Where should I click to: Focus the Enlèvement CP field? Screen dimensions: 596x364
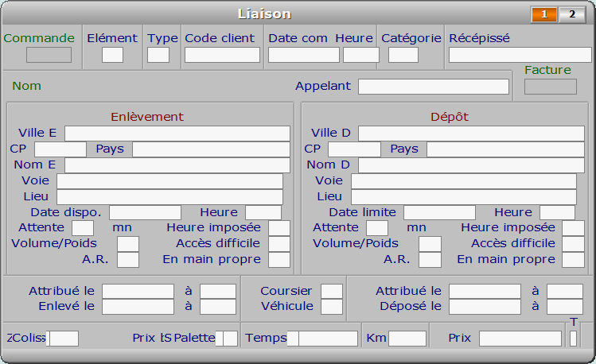coord(60,149)
